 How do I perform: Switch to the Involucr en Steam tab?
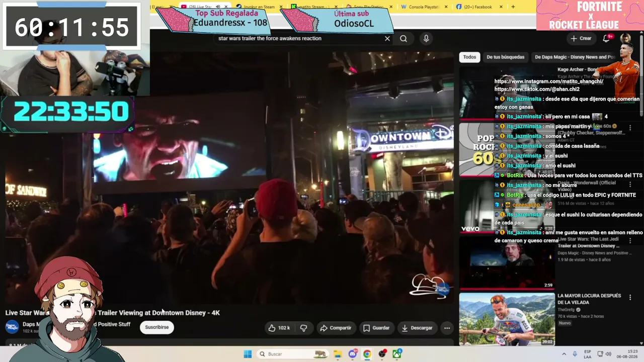(x=259, y=7)
